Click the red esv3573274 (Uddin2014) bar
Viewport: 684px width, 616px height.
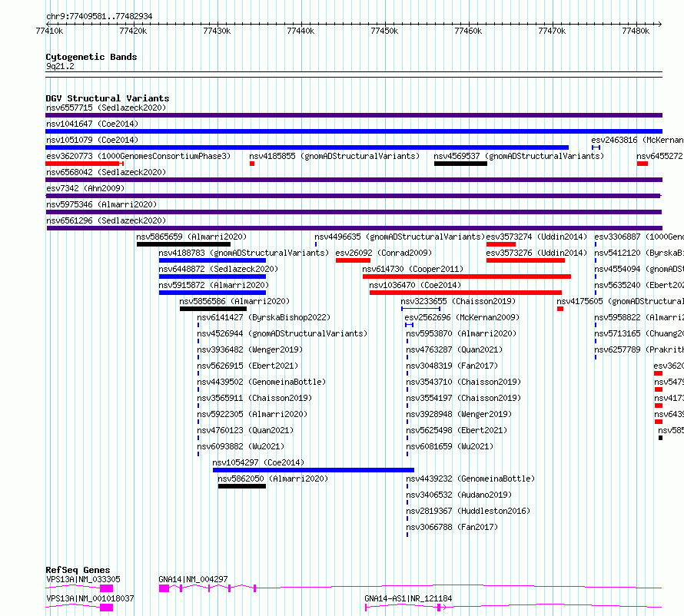(x=501, y=244)
